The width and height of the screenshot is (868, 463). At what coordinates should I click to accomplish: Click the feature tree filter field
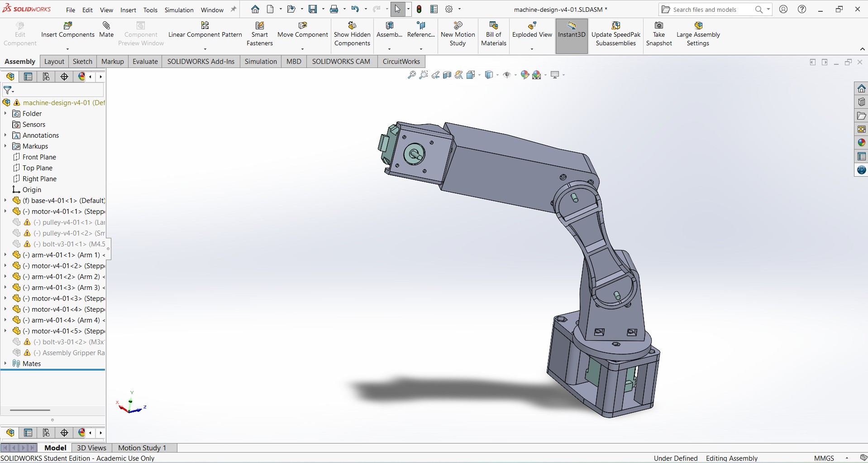53,90
